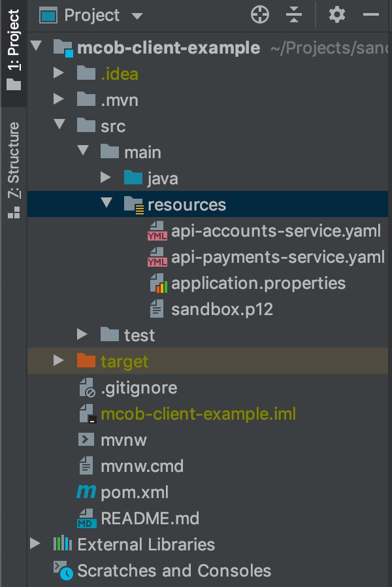The image size is (392, 587).
Task: Expand the External Libraries node
Action: [x=35, y=544]
